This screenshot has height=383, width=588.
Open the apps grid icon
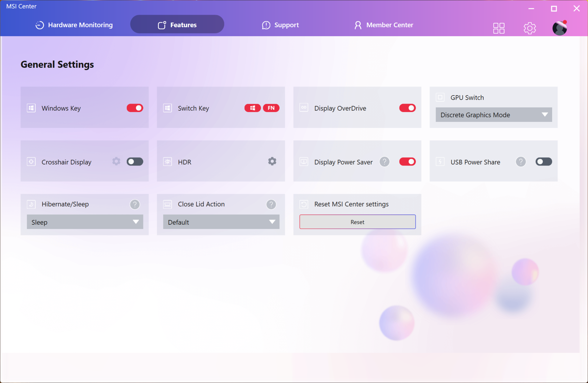coord(499,28)
